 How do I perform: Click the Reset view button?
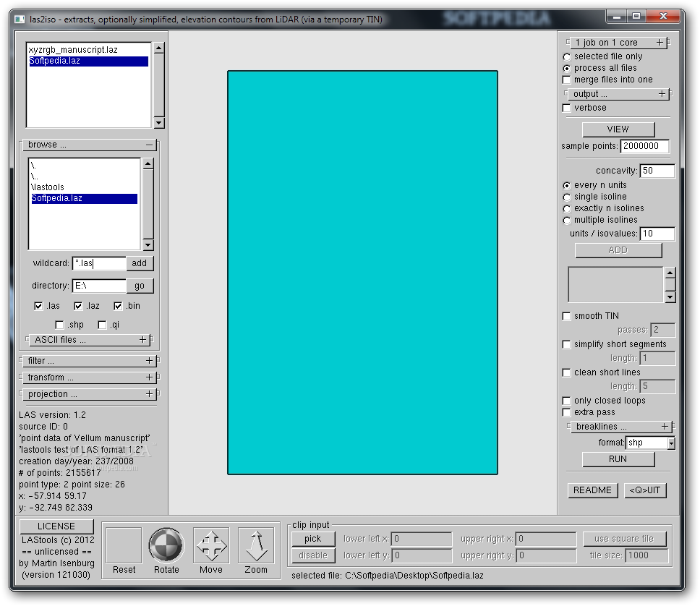point(124,545)
